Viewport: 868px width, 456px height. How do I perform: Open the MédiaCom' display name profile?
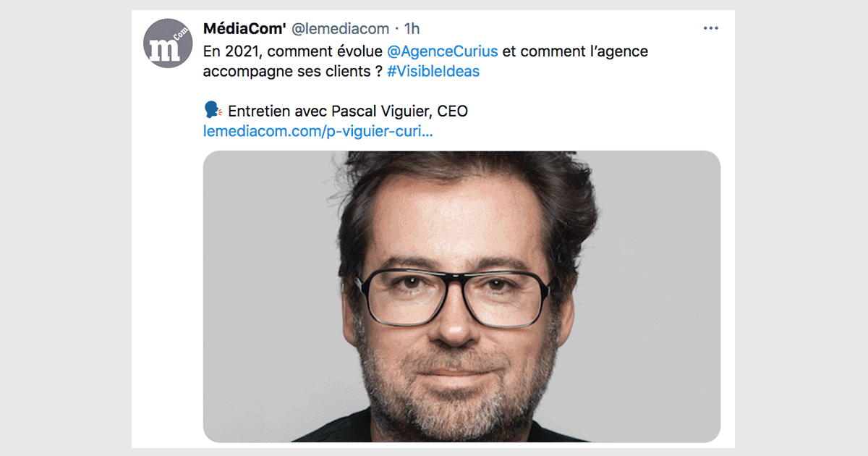[x=244, y=29]
